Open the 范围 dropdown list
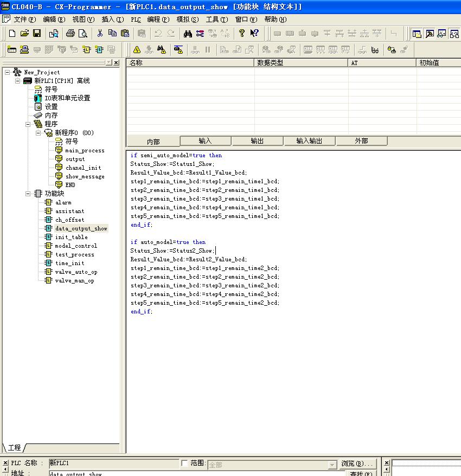461x476 pixels. [x=332, y=465]
